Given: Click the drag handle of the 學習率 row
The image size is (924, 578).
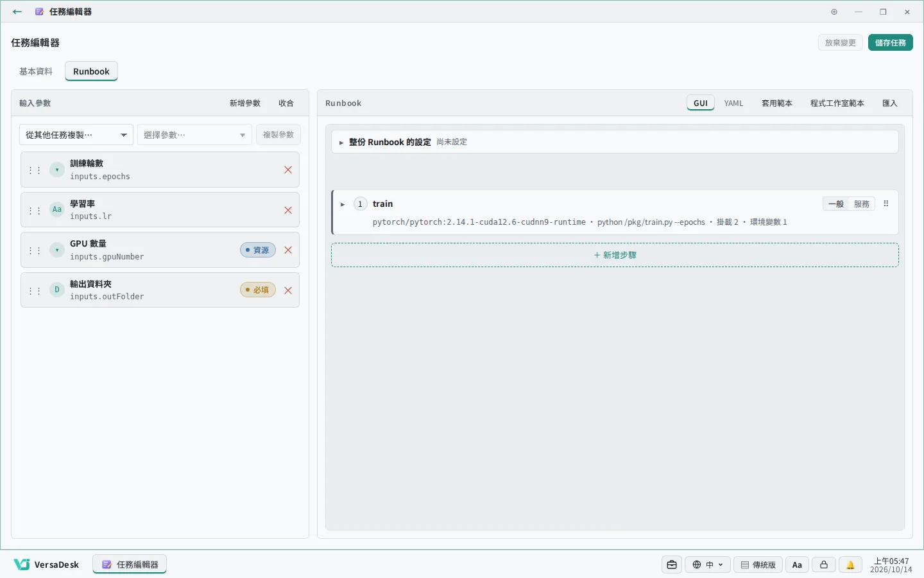Looking at the screenshot, I should 35,210.
